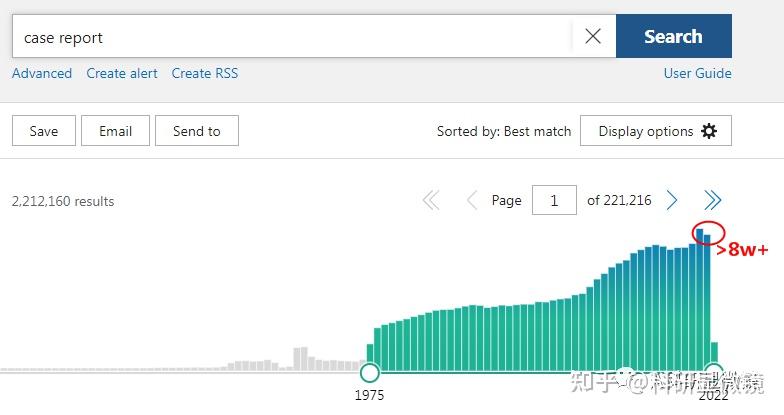The image size is (784, 415).
Task: Jump to the last results page
Action: [x=712, y=200]
